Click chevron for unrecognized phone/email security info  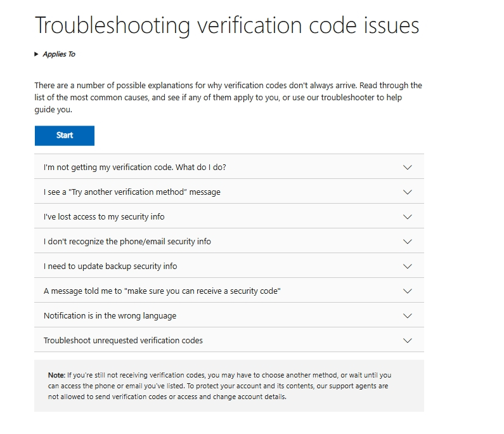[407, 242]
